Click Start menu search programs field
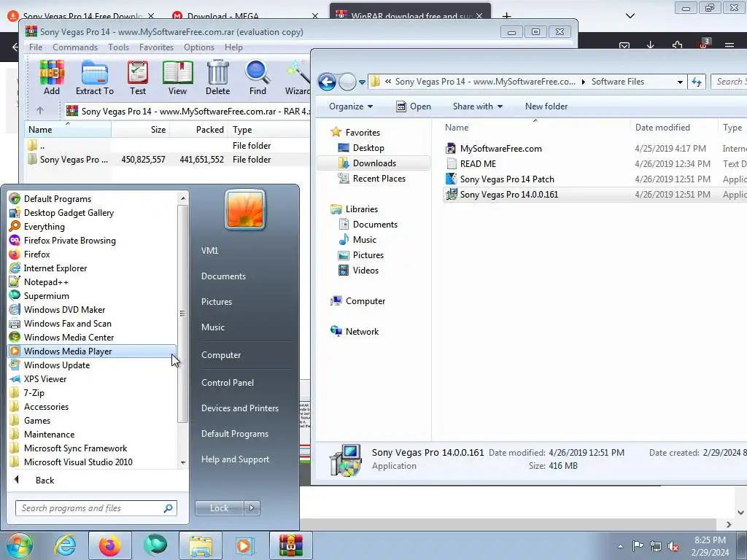Screen dimensions: 747x560 pos(96,508)
